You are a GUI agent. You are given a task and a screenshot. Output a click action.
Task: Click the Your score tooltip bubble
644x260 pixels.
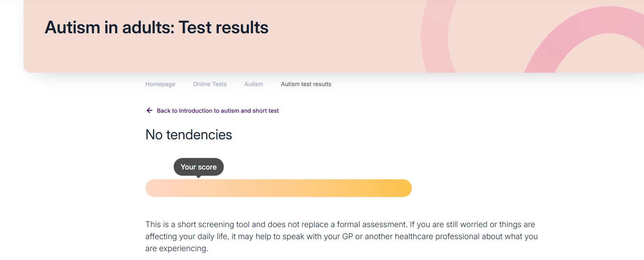[198, 167]
